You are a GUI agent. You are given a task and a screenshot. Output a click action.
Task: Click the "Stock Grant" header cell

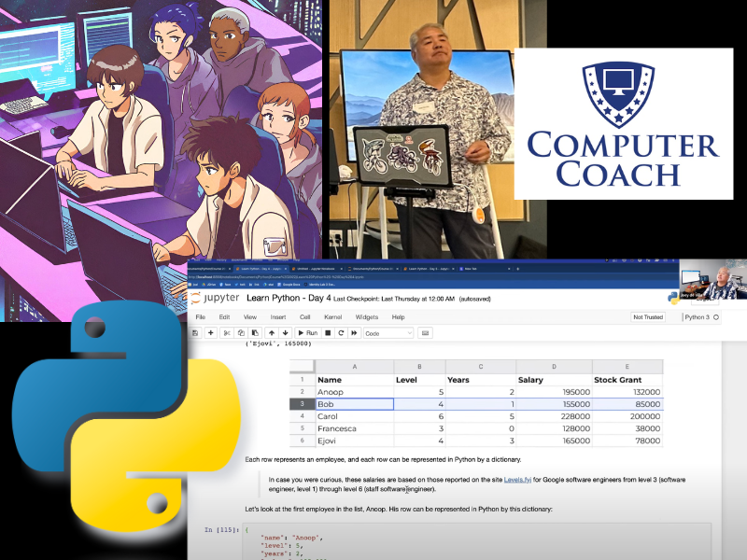click(627, 380)
